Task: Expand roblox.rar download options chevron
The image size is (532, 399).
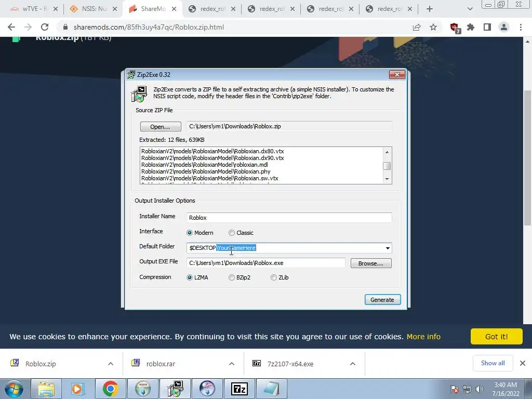Action: (232, 364)
